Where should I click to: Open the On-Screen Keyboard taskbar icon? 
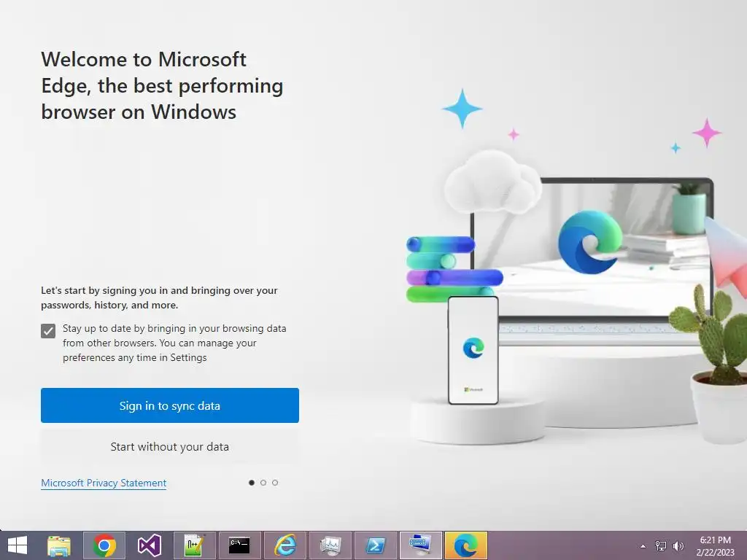[x=421, y=545]
